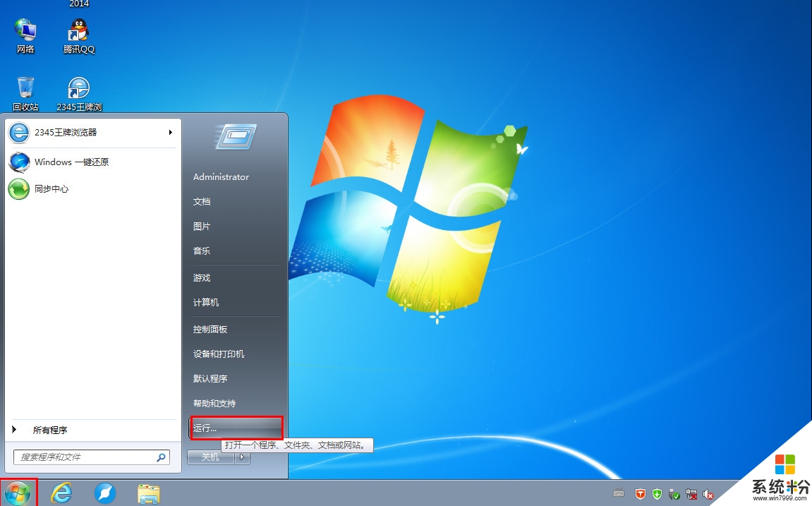
Task: Click 运行... to open the Run dialog
Action: [x=236, y=428]
